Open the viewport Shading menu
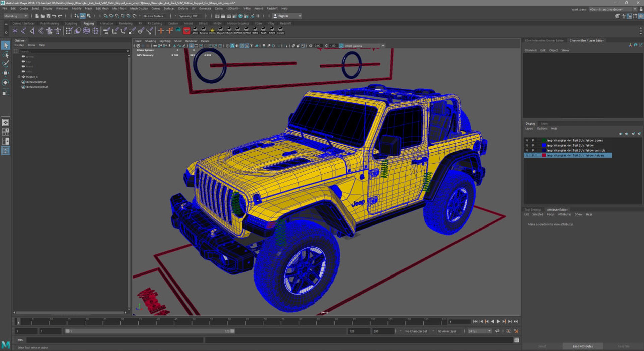The height and width of the screenshot is (351, 644). 150,41
